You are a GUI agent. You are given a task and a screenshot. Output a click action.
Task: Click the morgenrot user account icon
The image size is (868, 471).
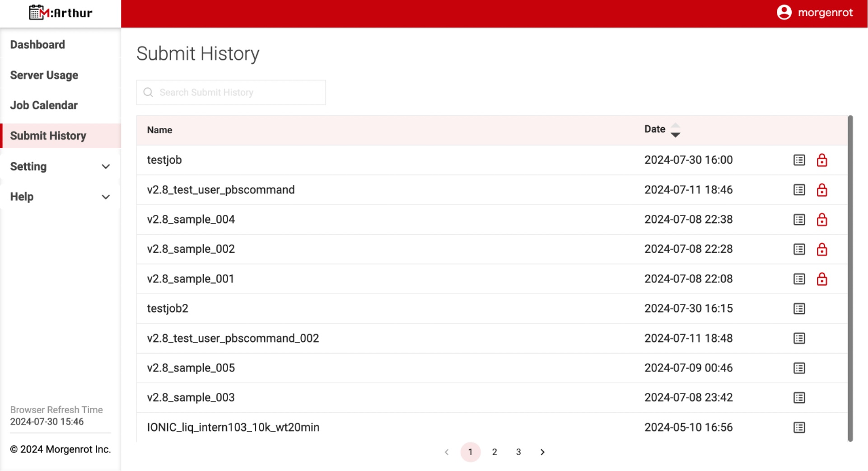784,13
